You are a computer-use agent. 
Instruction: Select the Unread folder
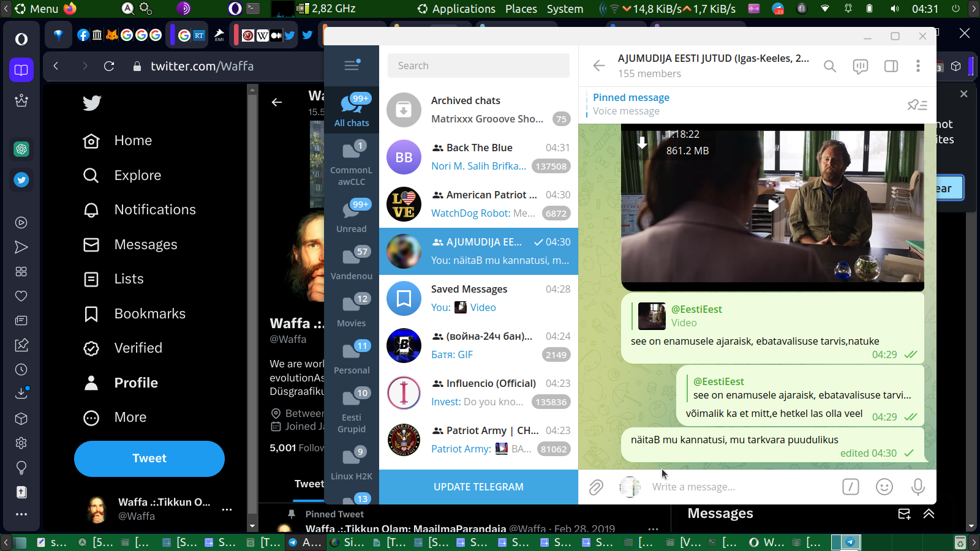[x=352, y=216]
